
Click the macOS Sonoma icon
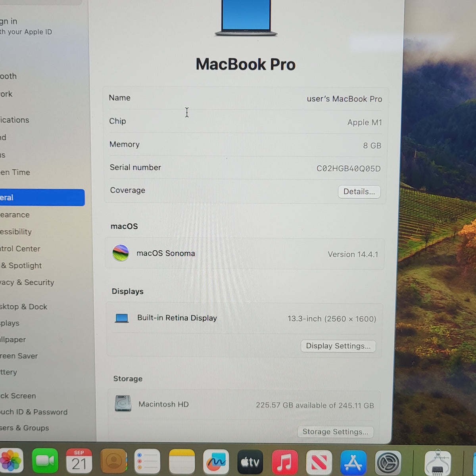click(x=121, y=253)
